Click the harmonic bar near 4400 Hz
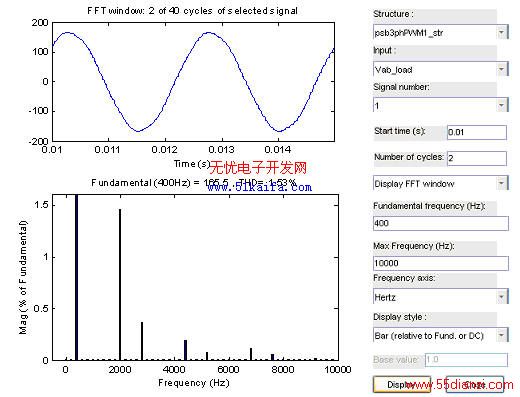Viewport: 520px width, 397px height. pyautogui.click(x=186, y=350)
